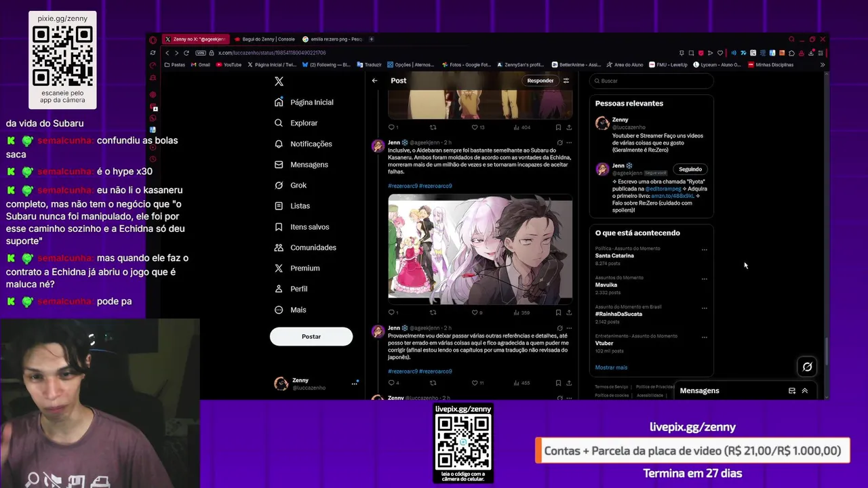This screenshot has height=488, width=868.
Task: Open reply sorting options icon beside Responder
Action: [566, 81]
